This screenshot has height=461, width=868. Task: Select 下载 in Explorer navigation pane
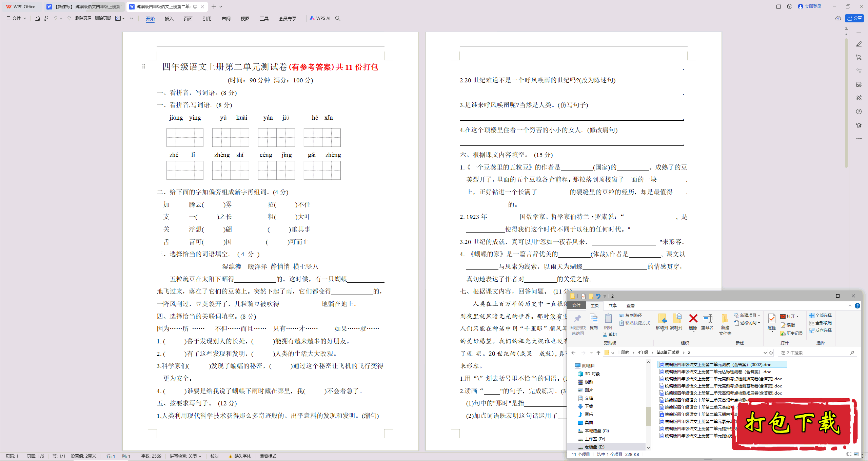click(586, 406)
